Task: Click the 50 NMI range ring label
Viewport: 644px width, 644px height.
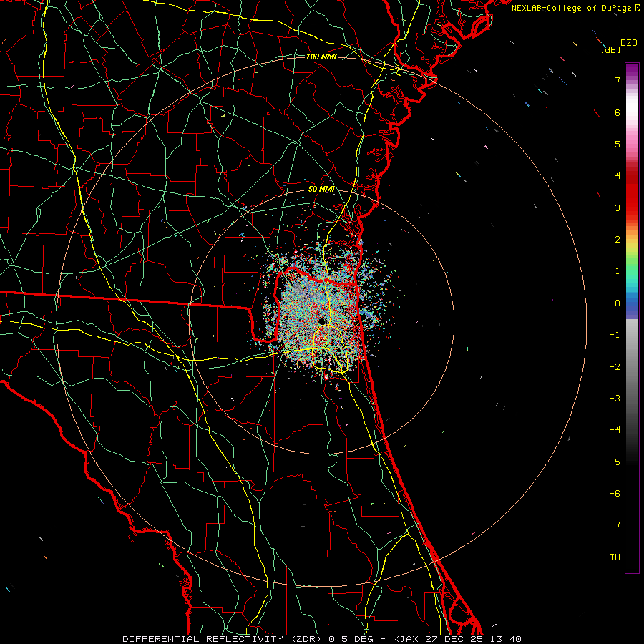Action: pos(321,189)
